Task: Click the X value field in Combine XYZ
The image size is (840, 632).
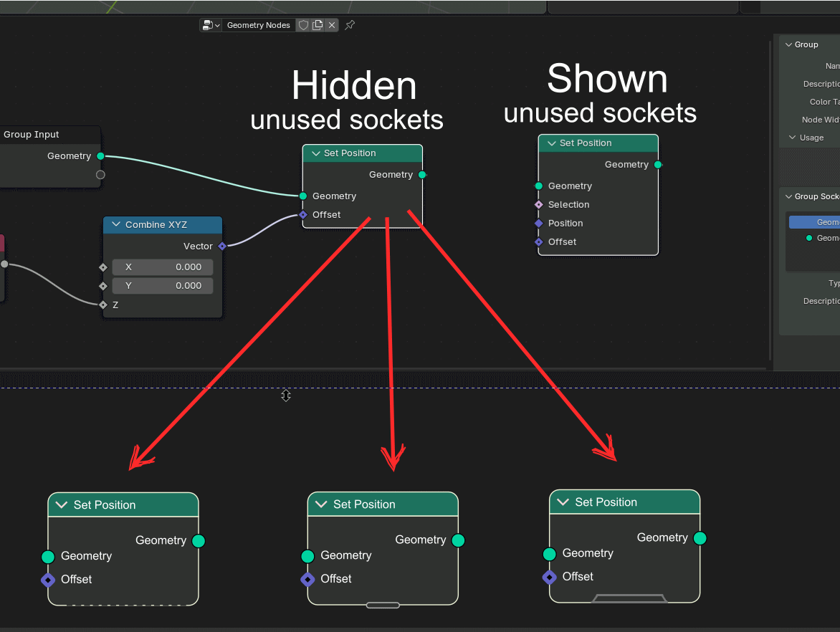Action: [162, 267]
